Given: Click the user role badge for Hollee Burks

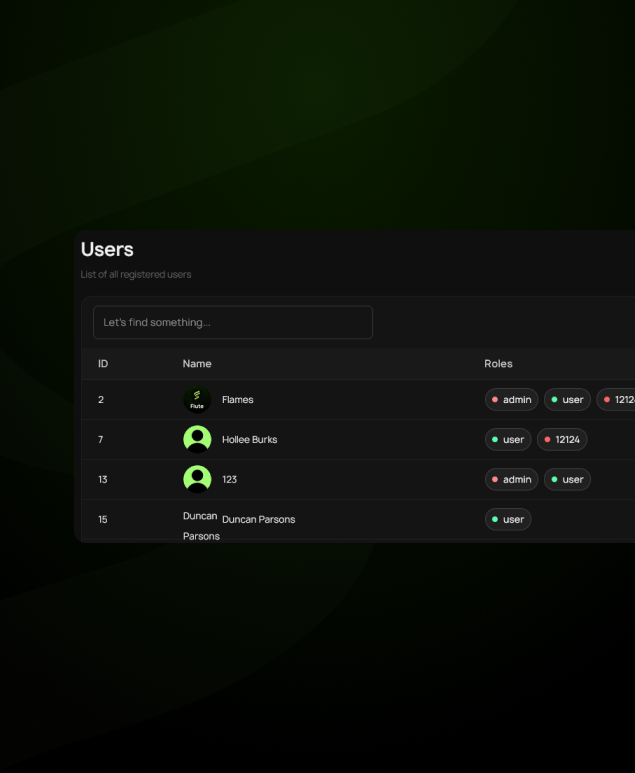Looking at the screenshot, I should click(508, 440).
